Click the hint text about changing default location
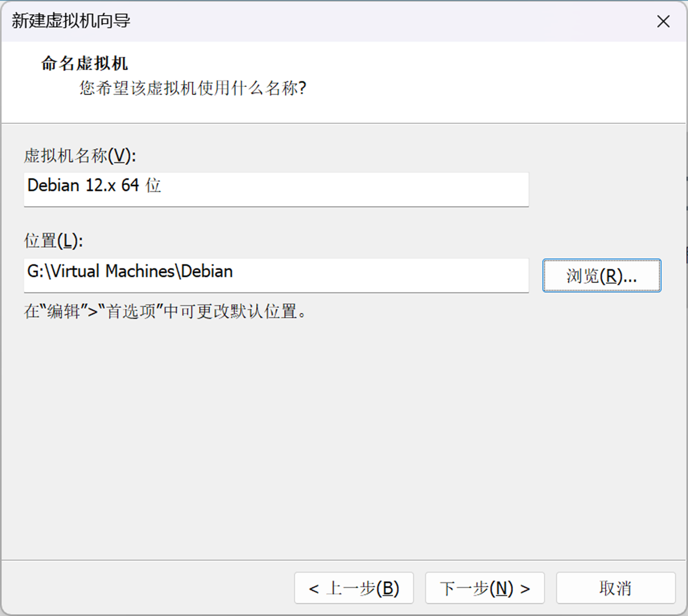The image size is (688, 616). pos(165,311)
